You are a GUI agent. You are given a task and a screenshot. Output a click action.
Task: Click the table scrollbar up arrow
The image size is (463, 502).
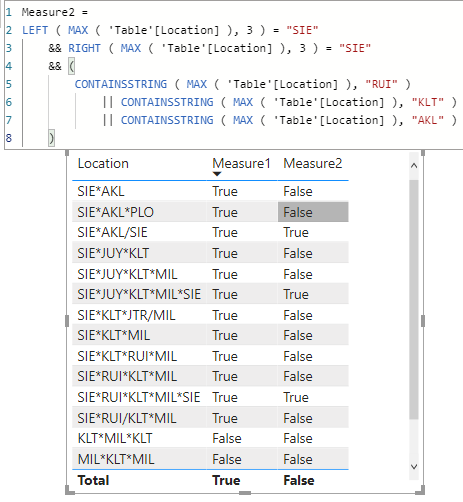pyautogui.click(x=414, y=165)
